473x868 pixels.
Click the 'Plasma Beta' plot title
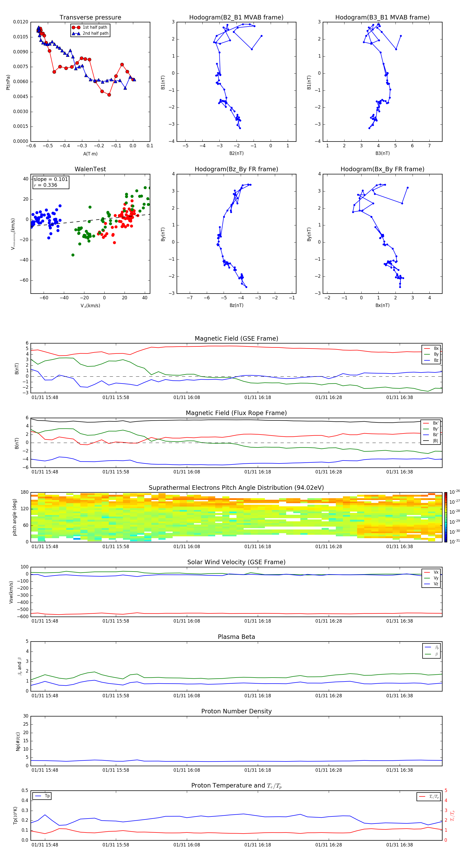tap(236, 637)
